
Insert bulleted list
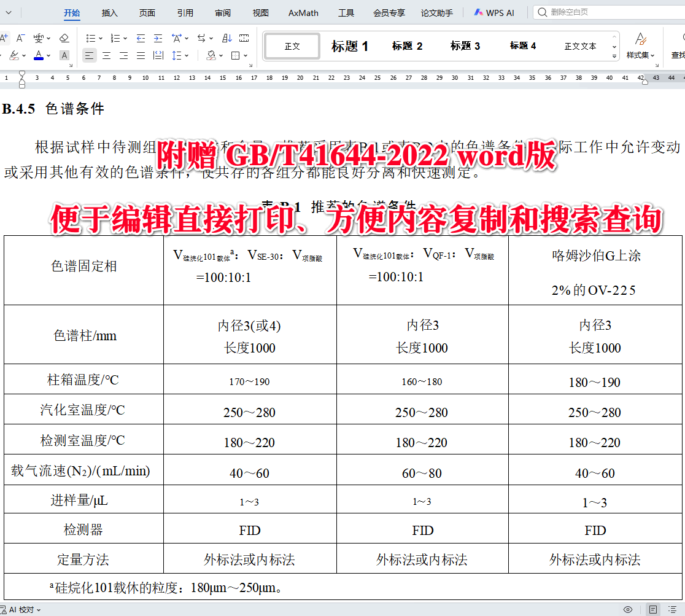coord(91,39)
